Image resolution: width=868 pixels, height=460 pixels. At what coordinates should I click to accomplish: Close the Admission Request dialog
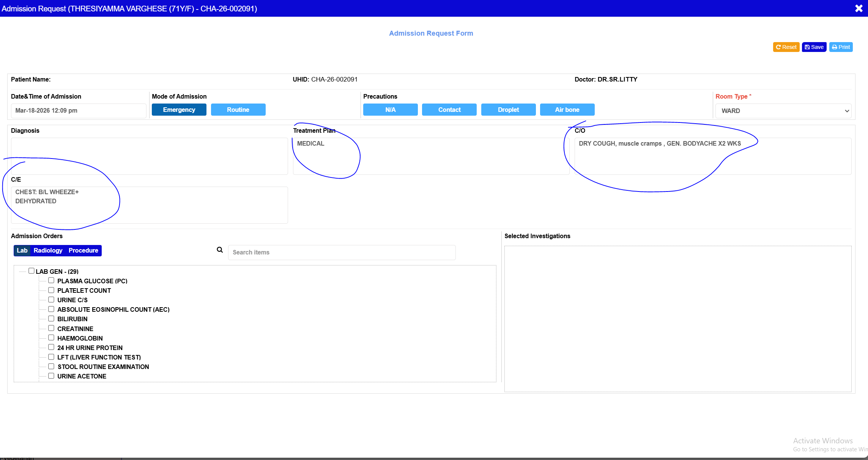tap(859, 8)
